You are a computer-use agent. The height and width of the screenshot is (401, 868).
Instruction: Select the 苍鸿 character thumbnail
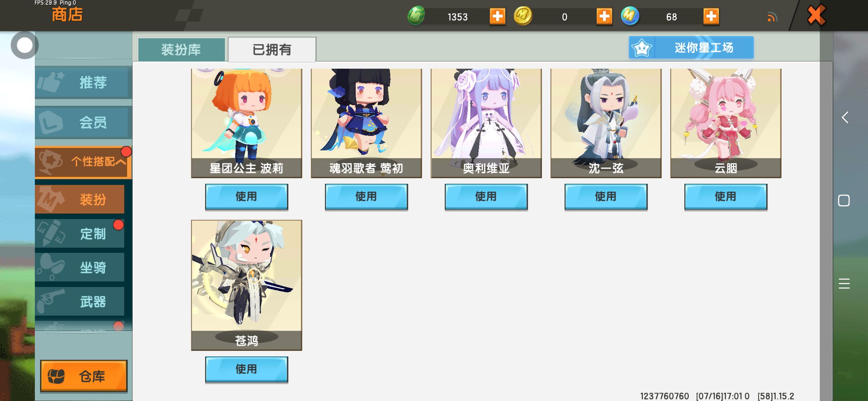[246, 285]
